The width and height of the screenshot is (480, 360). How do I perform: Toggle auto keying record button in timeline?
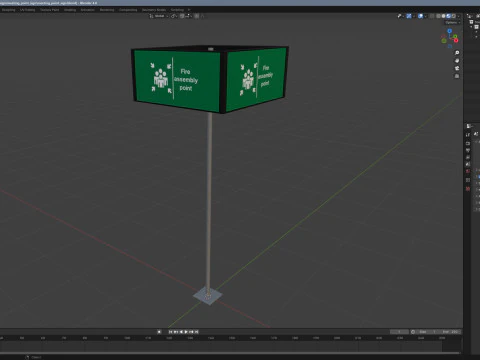(x=159, y=332)
